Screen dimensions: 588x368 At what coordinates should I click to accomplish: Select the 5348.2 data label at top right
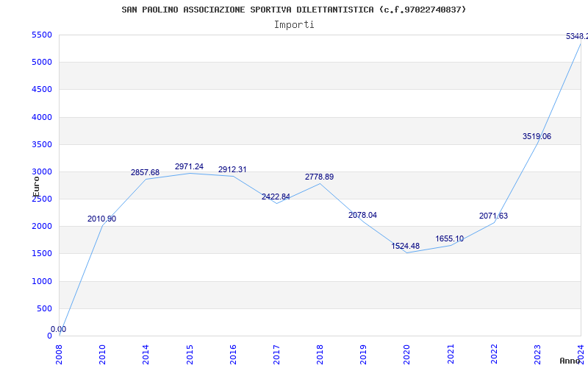pos(577,36)
